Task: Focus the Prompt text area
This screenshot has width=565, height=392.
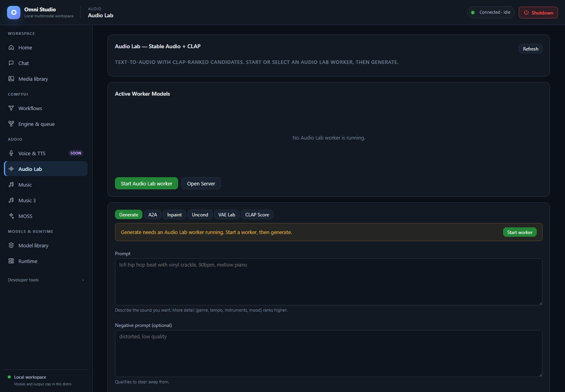Action: point(329,282)
